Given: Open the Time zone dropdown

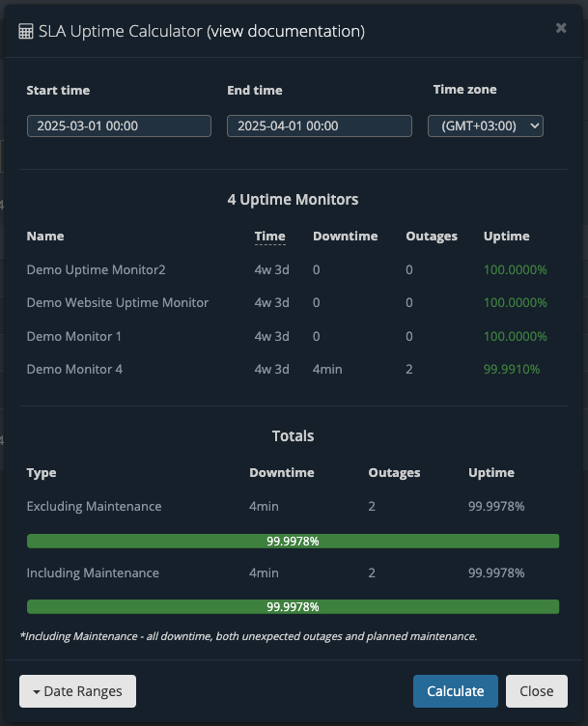Looking at the screenshot, I should 486,126.
